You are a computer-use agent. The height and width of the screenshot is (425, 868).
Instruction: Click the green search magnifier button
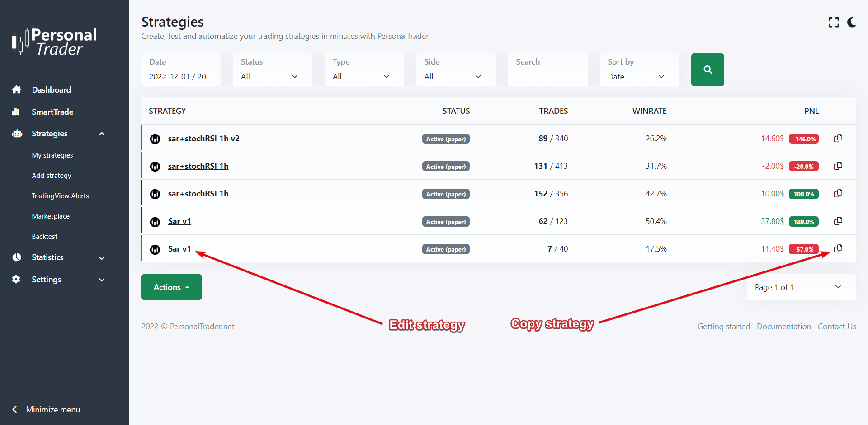708,70
